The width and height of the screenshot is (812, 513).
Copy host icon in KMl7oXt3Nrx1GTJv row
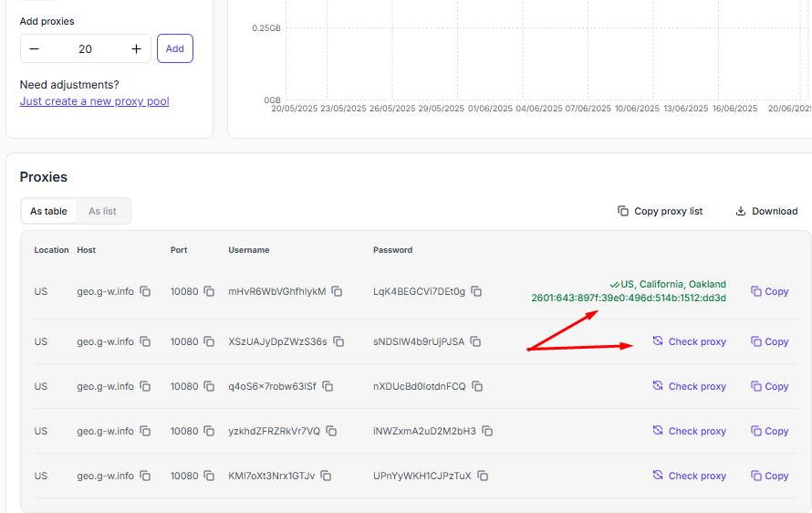point(145,476)
